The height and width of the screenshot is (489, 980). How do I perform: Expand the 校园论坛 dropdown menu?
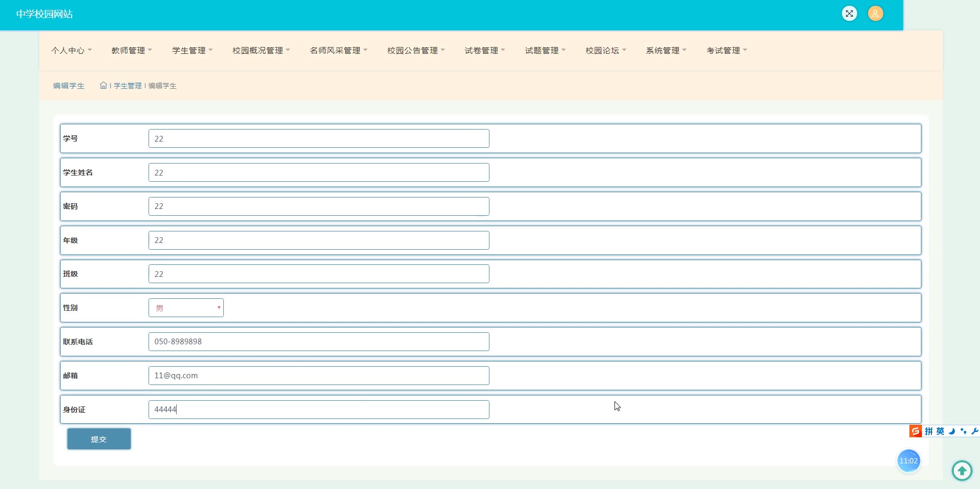pyautogui.click(x=606, y=51)
